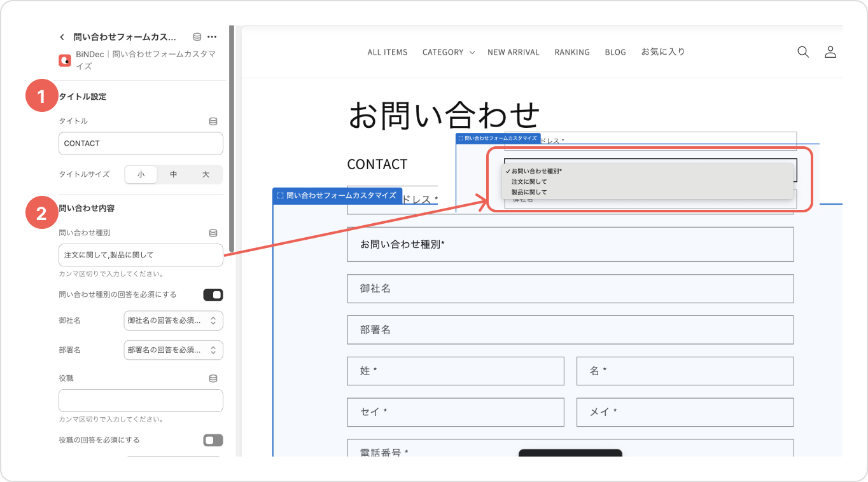Open the 部署名 required setting dropdown
The height and width of the screenshot is (482, 868).
(173, 350)
